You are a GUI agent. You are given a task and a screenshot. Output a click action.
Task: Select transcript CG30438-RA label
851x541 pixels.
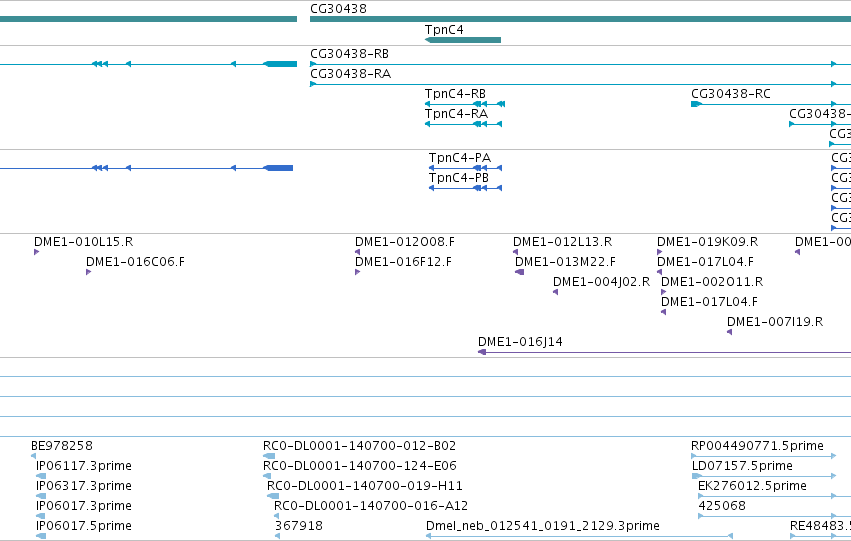tap(350, 74)
